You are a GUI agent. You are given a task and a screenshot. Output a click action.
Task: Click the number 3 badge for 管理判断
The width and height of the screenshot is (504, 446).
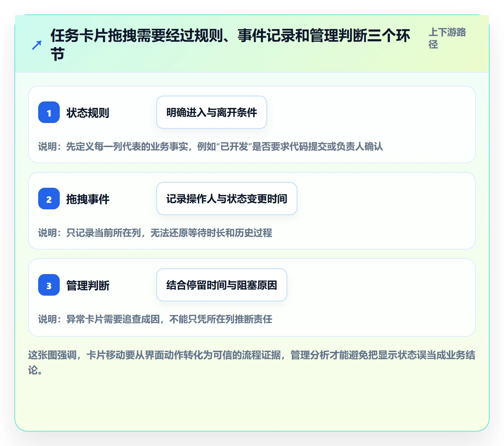[49, 285]
